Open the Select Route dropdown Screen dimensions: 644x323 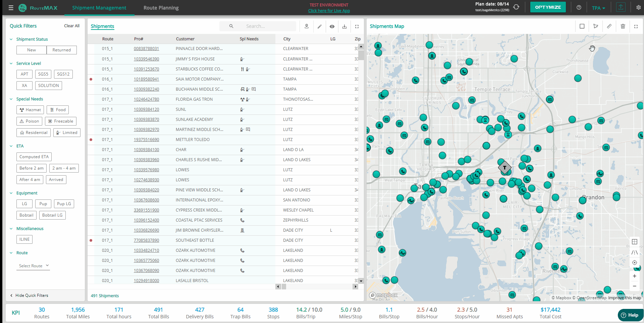[34, 266]
